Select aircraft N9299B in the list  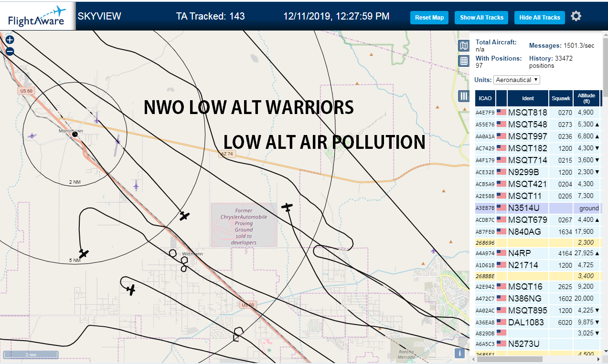(538, 172)
